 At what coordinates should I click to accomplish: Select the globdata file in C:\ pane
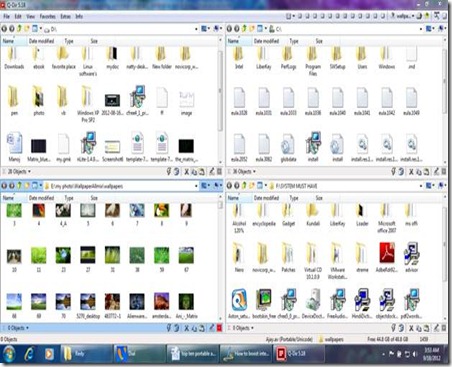288,147
